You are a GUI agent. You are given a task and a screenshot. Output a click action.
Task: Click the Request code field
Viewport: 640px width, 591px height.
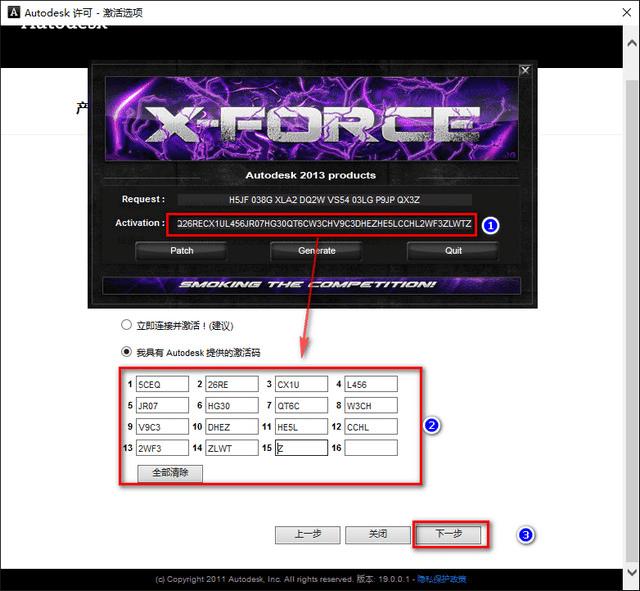point(324,200)
